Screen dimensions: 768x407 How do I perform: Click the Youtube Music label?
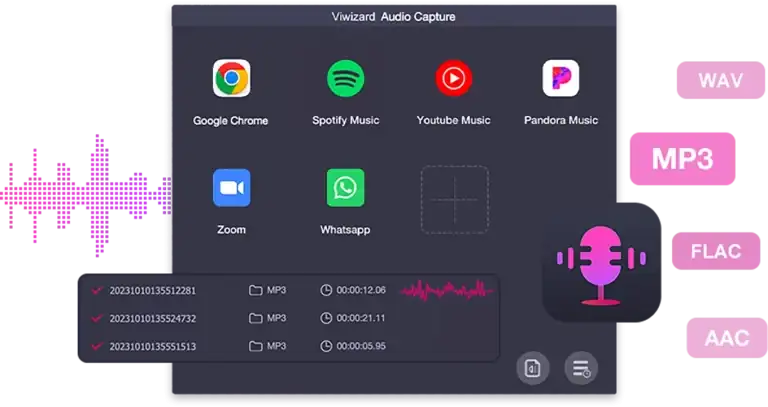click(454, 120)
